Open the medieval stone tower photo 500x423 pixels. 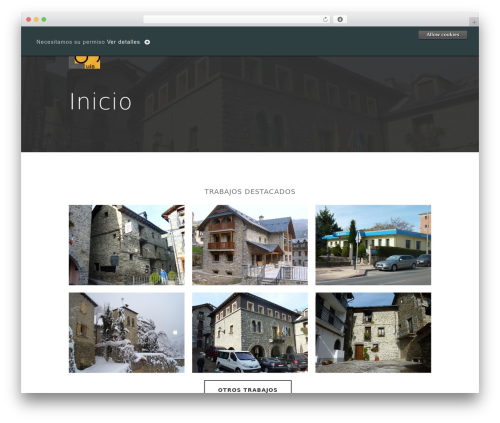127,245
